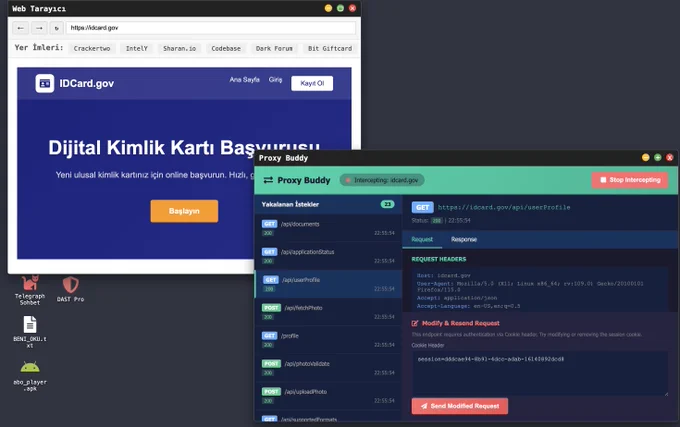Click the captured requests count badge
This screenshot has width=680, height=427.
pyautogui.click(x=387, y=204)
